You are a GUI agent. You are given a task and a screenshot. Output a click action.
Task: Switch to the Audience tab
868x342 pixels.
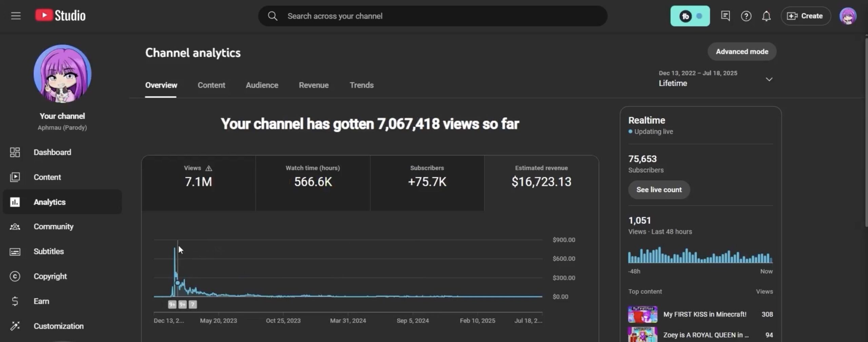coord(262,85)
